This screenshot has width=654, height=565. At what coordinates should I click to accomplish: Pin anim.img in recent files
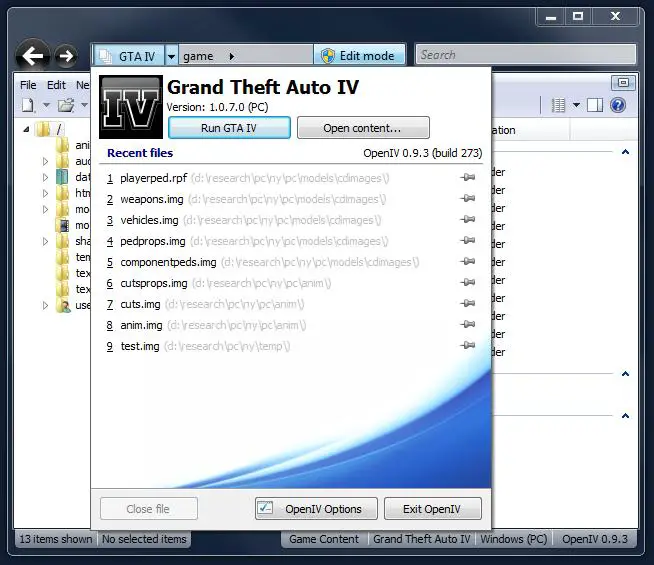(468, 324)
